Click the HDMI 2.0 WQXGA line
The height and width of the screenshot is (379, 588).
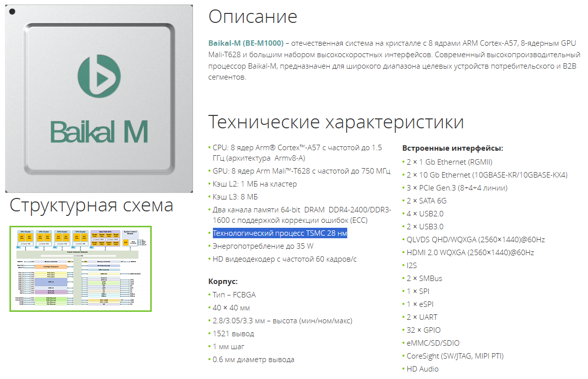click(x=470, y=253)
